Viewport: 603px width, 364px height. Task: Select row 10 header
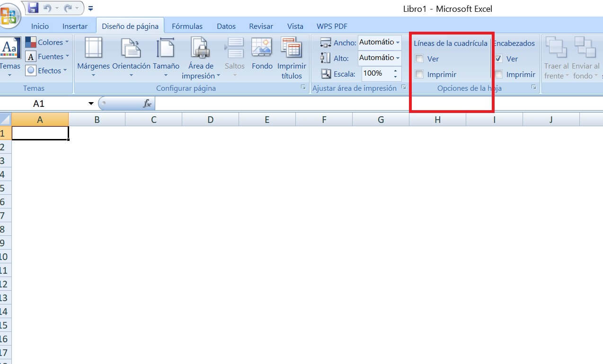tap(5, 257)
